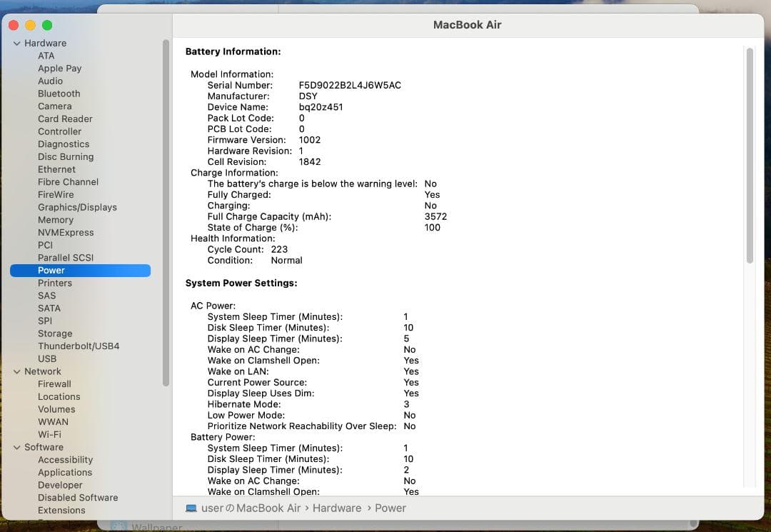This screenshot has width=771, height=532.
Task: Select Firewall under Network
Action: [54, 384]
